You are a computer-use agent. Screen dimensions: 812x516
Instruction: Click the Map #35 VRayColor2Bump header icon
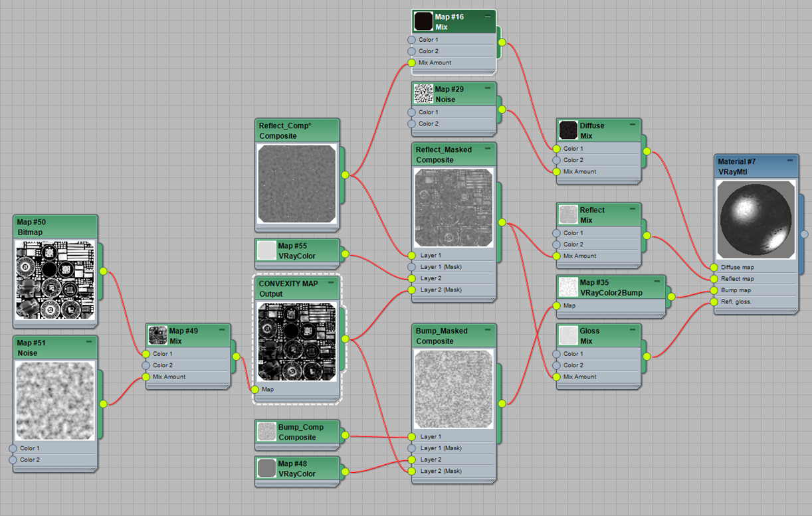click(x=568, y=287)
